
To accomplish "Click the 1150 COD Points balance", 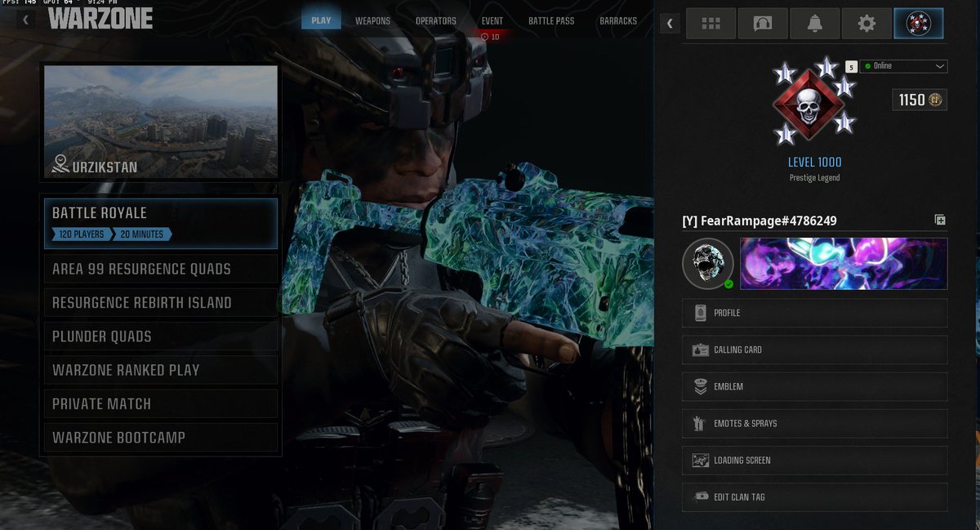I will coord(920,100).
